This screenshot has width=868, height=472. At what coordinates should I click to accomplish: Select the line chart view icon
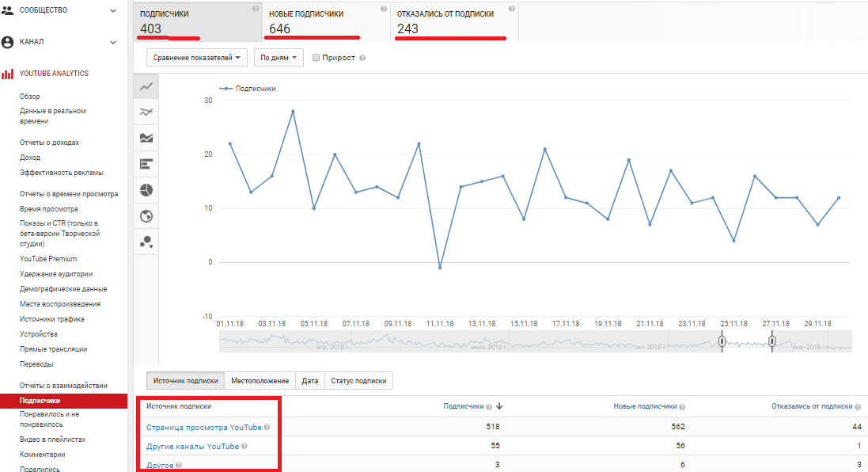[x=146, y=86]
